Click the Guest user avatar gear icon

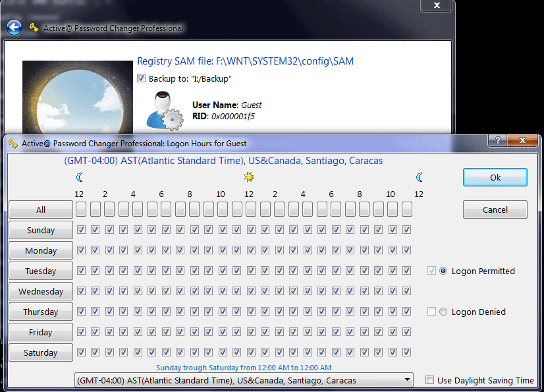point(165,111)
